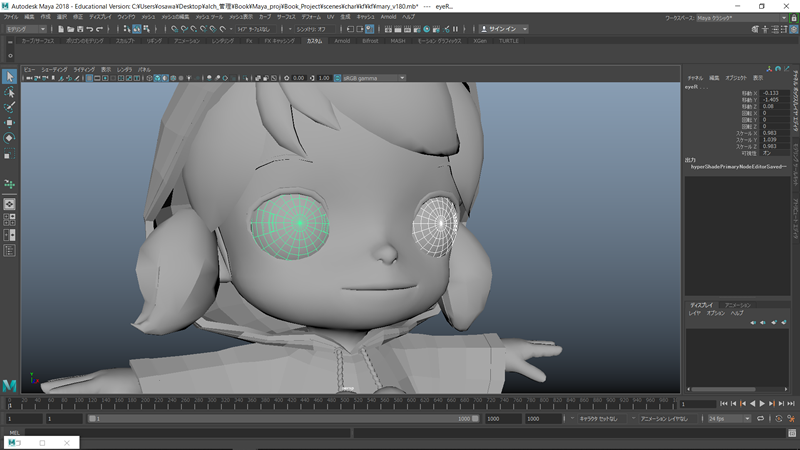Open a scene with folder icon
This screenshot has width=800, height=450.
70,29
